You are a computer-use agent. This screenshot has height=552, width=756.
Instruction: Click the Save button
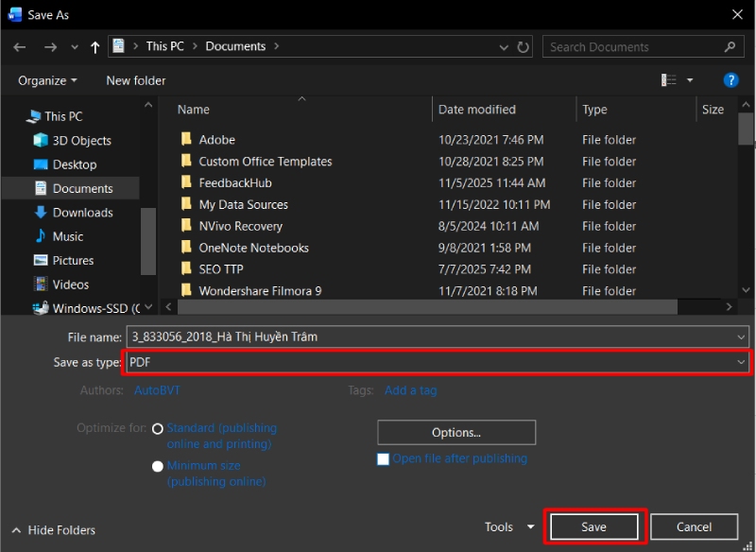pyautogui.click(x=594, y=527)
